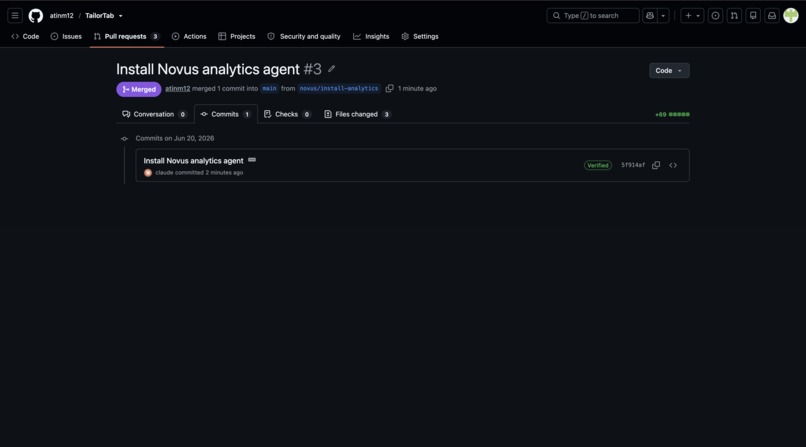Focus the Type / to search field
The height and width of the screenshot is (447, 806).
click(x=593, y=15)
